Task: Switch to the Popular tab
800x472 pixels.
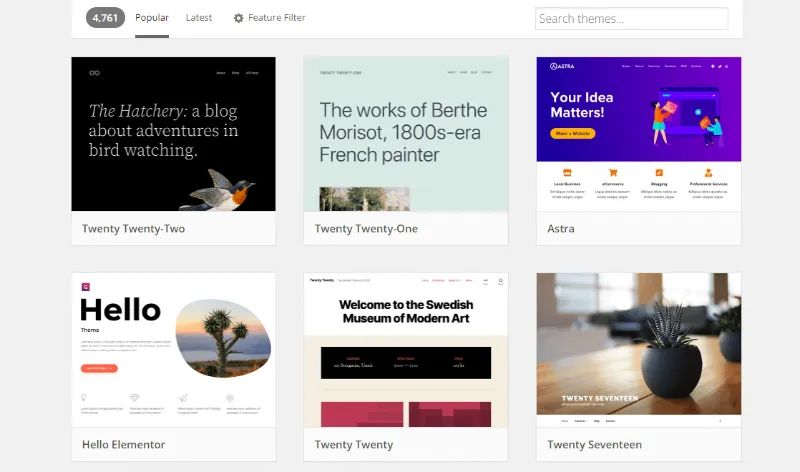Action: [x=152, y=17]
